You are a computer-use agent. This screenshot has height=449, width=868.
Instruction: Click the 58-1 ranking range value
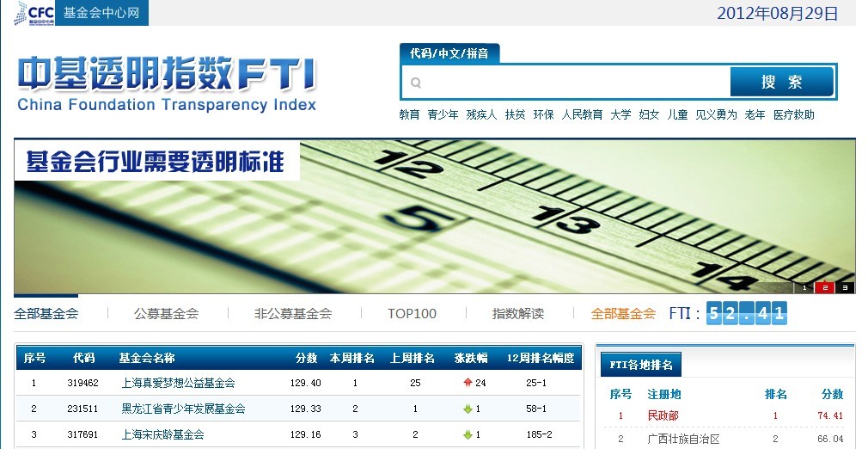pyautogui.click(x=536, y=409)
